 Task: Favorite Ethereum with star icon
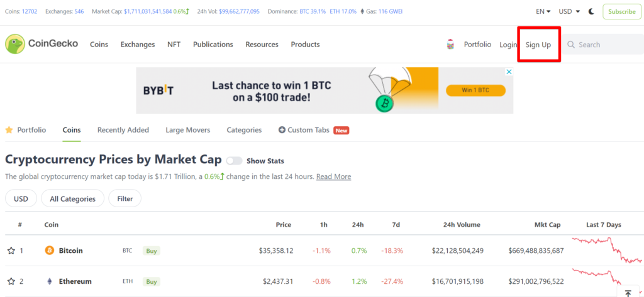click(x=11, y=281)
